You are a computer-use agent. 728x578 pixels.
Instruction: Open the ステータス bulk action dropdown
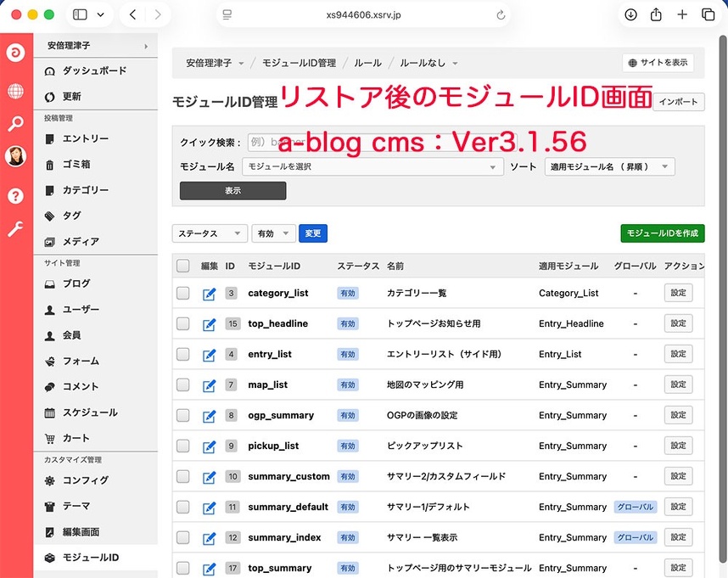pyautogui.click(x=210, y=233)
